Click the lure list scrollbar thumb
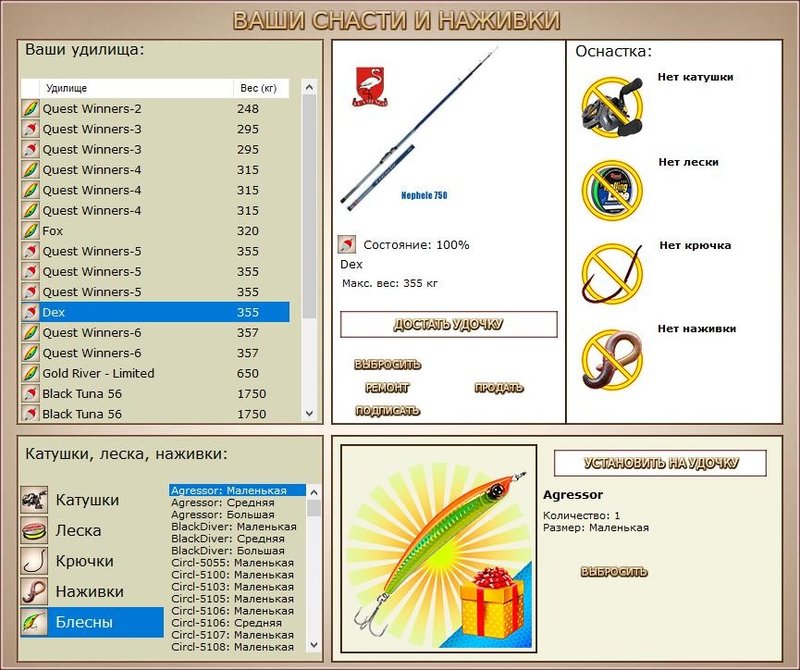This screenshot has height=670, width=800. (314, 508)
